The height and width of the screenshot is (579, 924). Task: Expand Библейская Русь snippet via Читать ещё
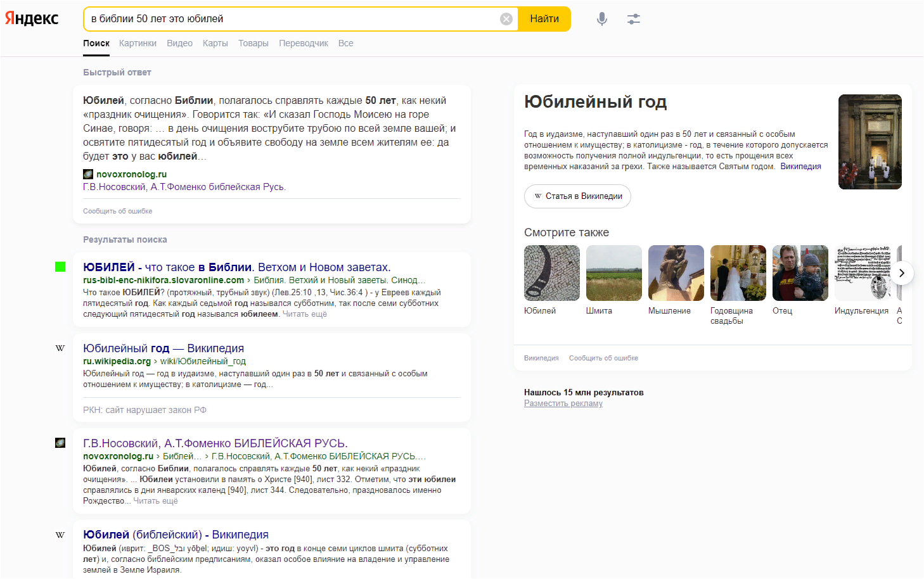coord(155,501)
